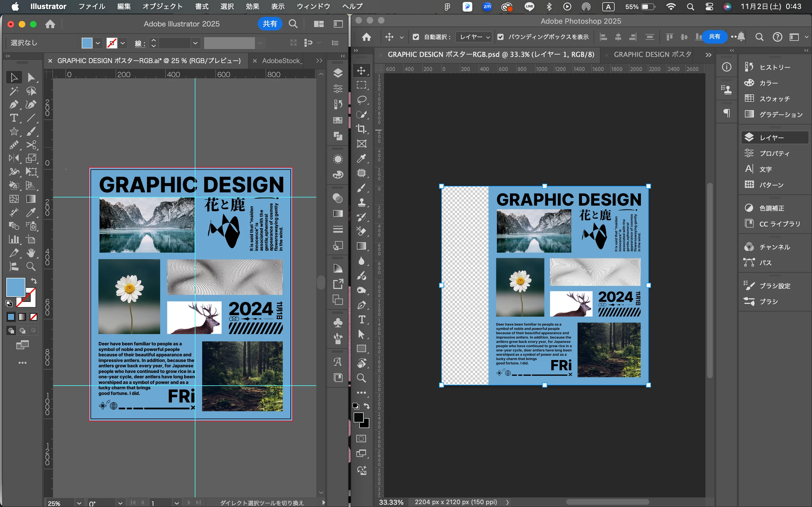The height and width of the screenshot is (507, 812).
Task: Click the Photoshop Zoom tool
Action: click(361, 378)
